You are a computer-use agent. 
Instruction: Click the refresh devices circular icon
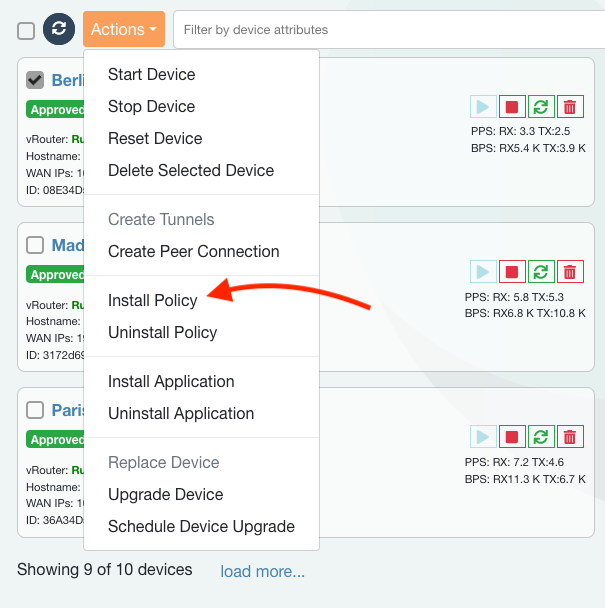[59, 30]
